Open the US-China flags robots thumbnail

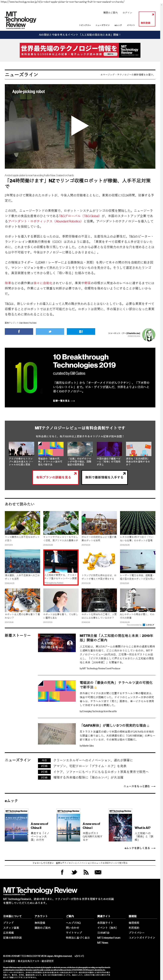click(x=139, y=449)
